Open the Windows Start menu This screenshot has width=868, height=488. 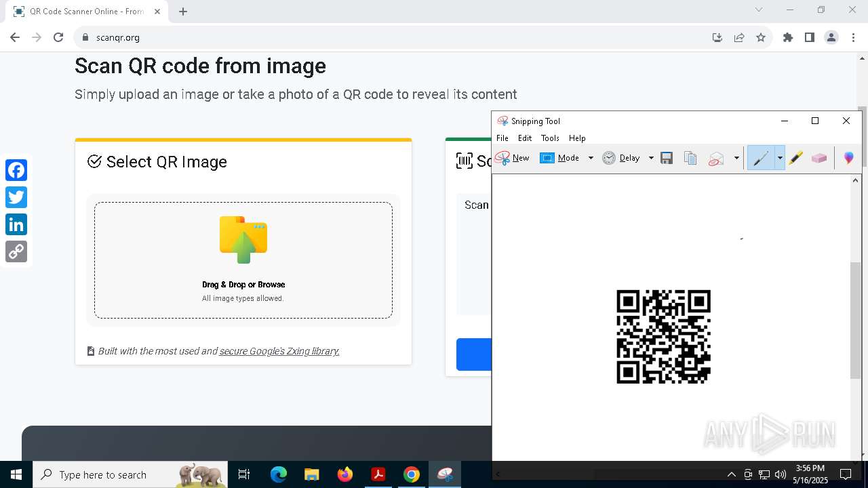coord(16,474)
